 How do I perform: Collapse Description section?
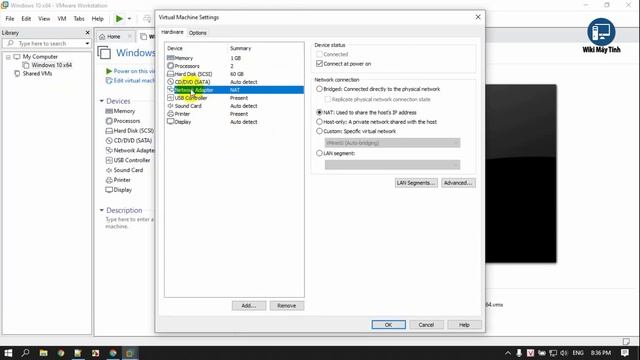[x=102, y=210]
